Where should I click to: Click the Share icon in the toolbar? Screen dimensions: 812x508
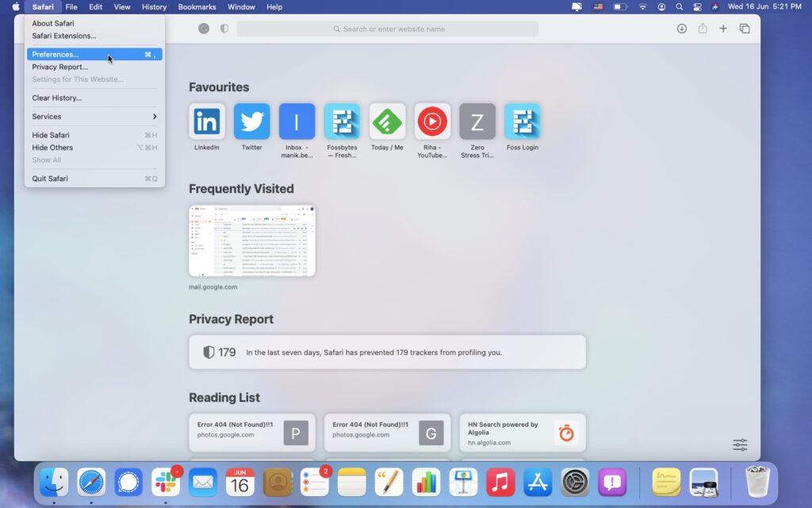pos(703,28)
